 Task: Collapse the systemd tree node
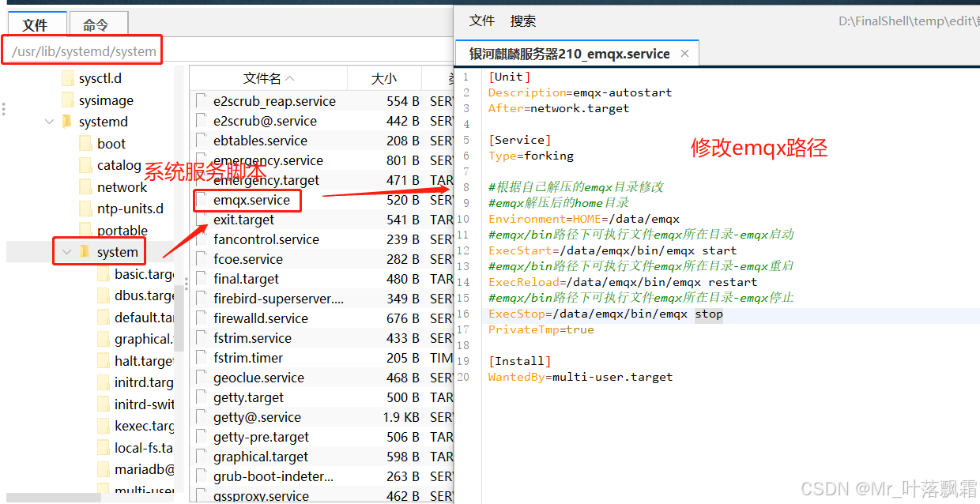point(49,122)
